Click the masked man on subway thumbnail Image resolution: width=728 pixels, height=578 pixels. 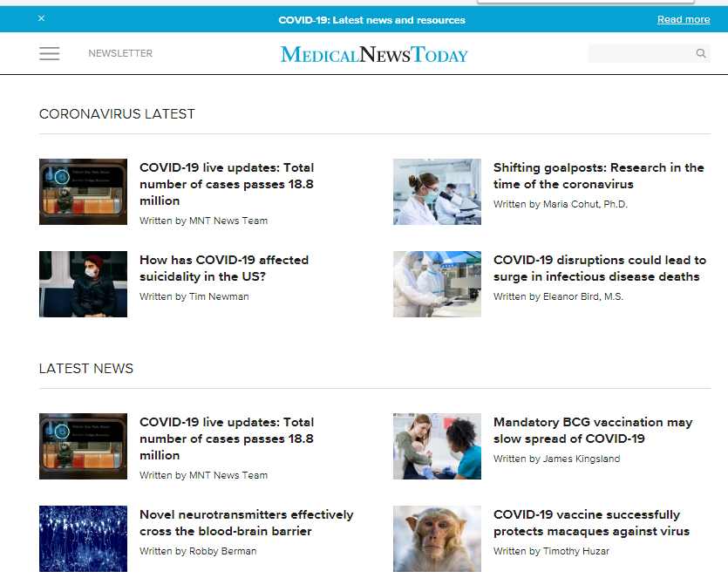(83, 284)
